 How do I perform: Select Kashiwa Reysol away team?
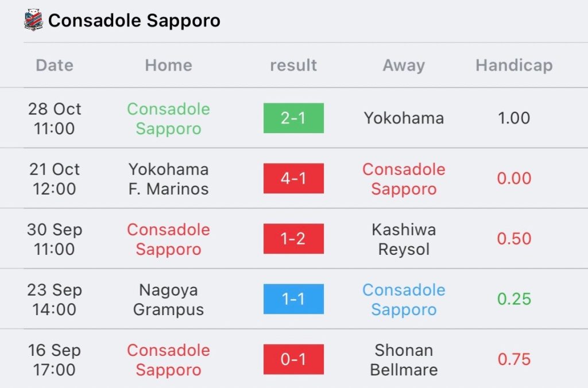404,239
